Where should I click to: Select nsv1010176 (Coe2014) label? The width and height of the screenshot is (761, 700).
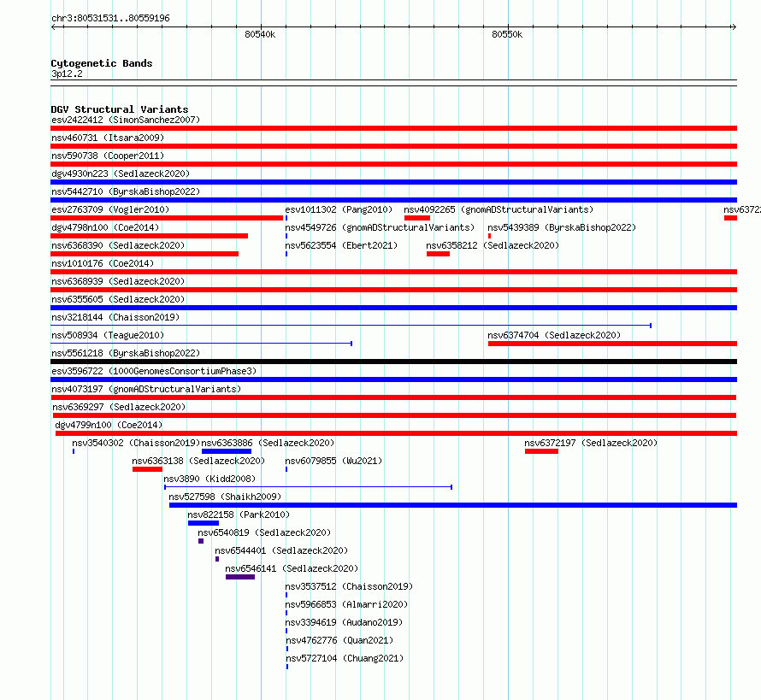103,263
